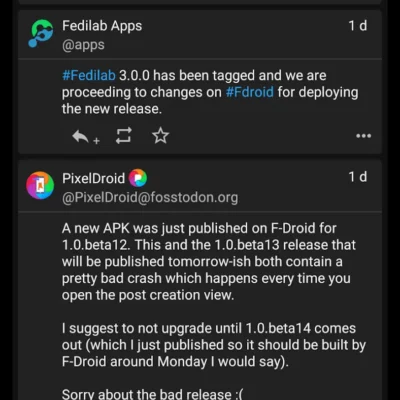Viewport: 400px width, 400px height.
Task: Reply to the Fedilab Apps post
Action: [85, 137]
